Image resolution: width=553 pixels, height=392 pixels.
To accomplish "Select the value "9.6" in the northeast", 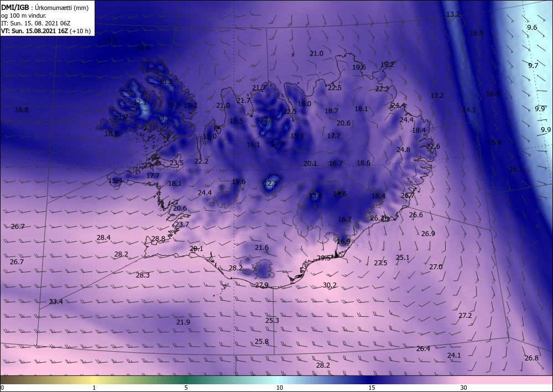I will tap(532, 28).
